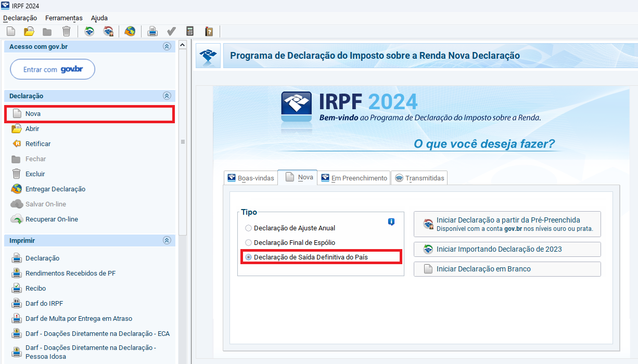Viewport: 638px width, 364px height.
Task: Click the Entregar Declaração globe icon
Action: click(17, 189)
